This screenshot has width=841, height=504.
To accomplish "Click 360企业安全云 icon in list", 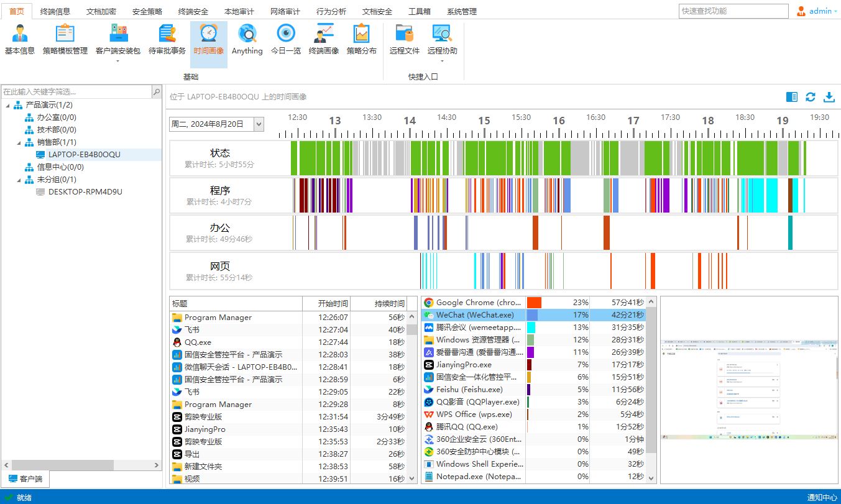I will click(x=428, y=439).
